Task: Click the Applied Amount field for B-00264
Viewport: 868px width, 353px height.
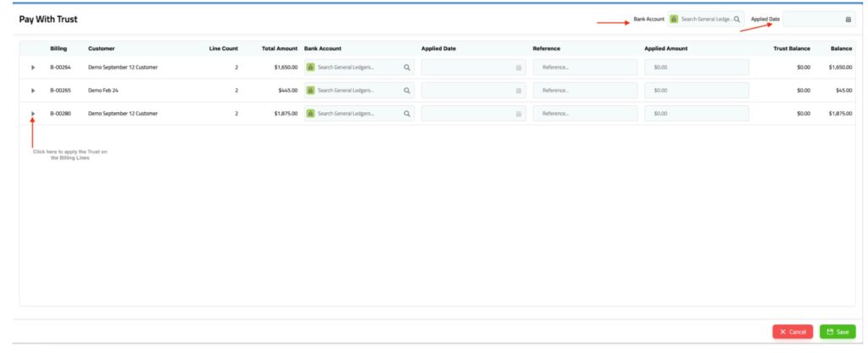Action: (697, 67)
